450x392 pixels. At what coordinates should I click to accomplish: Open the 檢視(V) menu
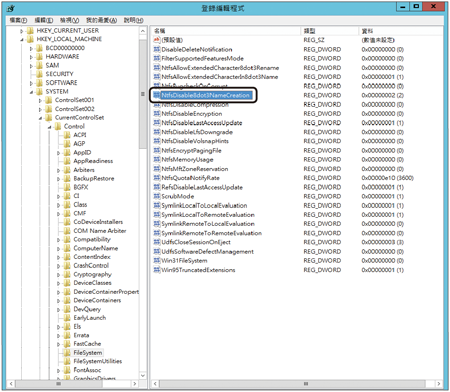(70, 20)
